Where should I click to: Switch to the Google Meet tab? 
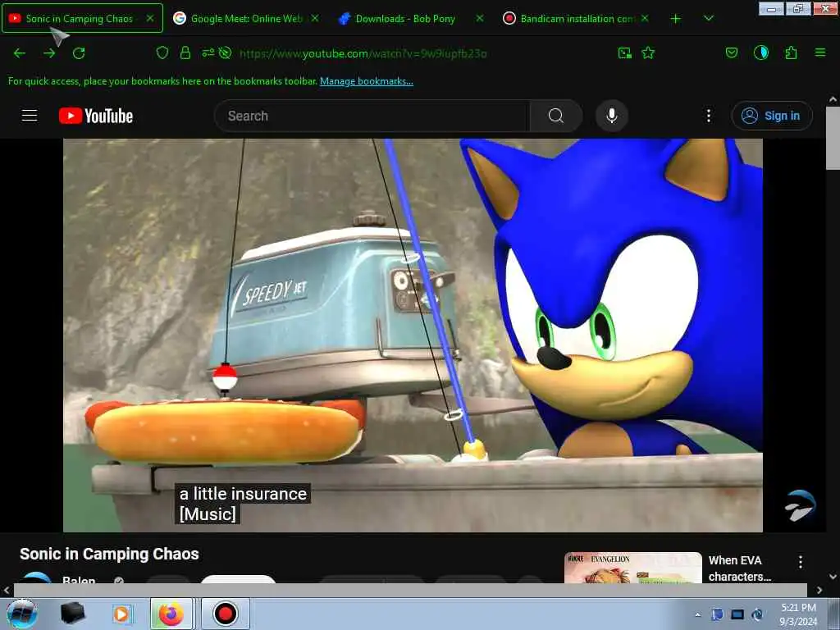click(246, 18)
